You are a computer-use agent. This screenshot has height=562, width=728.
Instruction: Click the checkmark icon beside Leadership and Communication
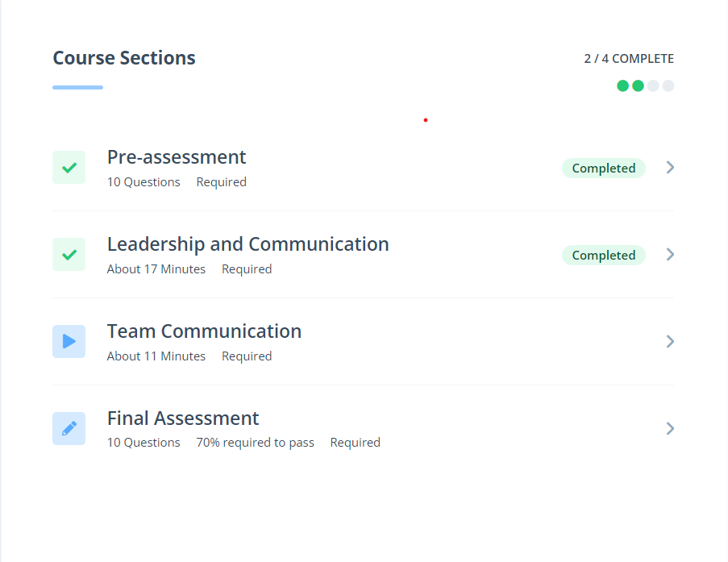69,255
